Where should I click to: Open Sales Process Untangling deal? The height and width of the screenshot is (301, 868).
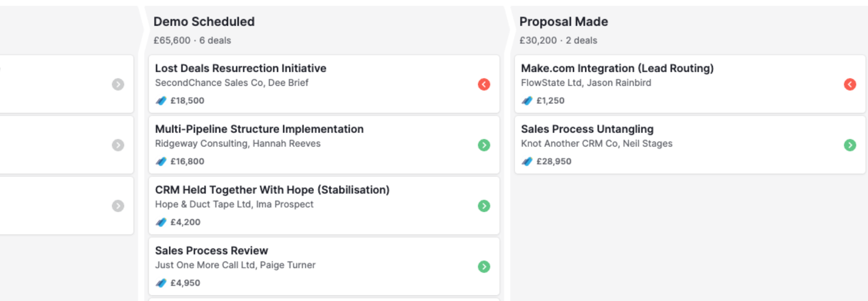pos(690,144)
